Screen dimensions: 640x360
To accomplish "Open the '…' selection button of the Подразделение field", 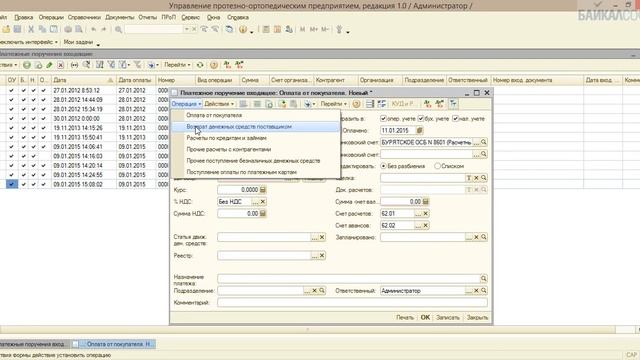I will (x=307, y=291).
